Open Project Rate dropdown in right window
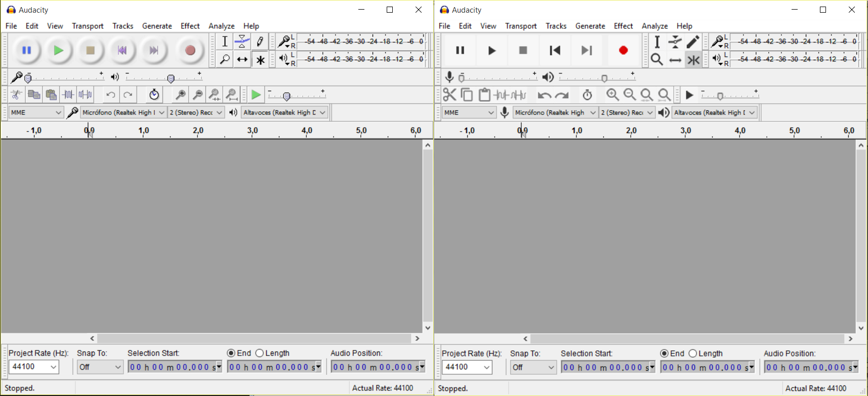The image size is (868, 396). [467, 367]
